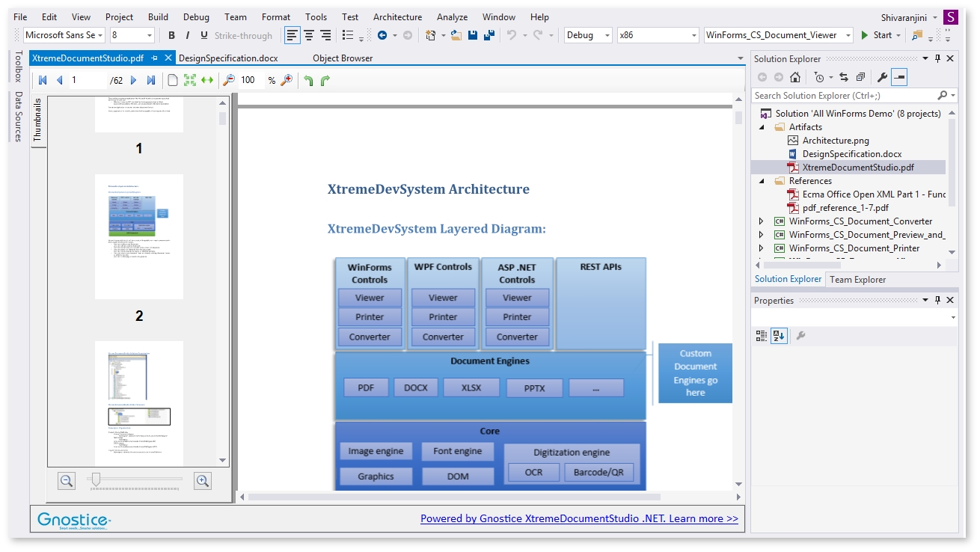The height and width of the screenshot is (552, 980).
Task: Go to the first page of the PDF
Action: click(x=43, y=80)
